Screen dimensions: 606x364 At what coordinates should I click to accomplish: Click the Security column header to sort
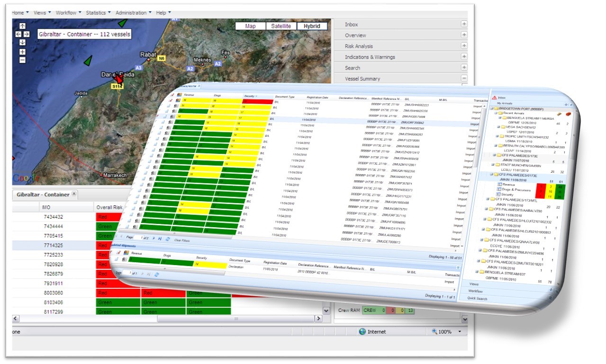(258, 96)
